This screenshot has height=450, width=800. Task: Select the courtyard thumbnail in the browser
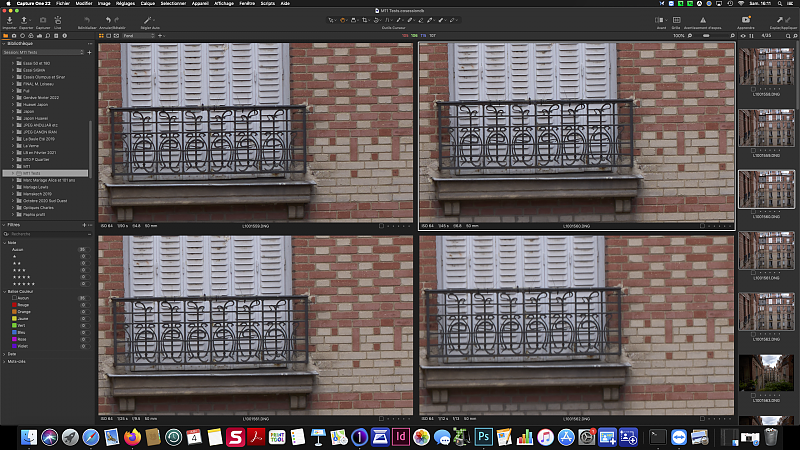pos(765,370)
